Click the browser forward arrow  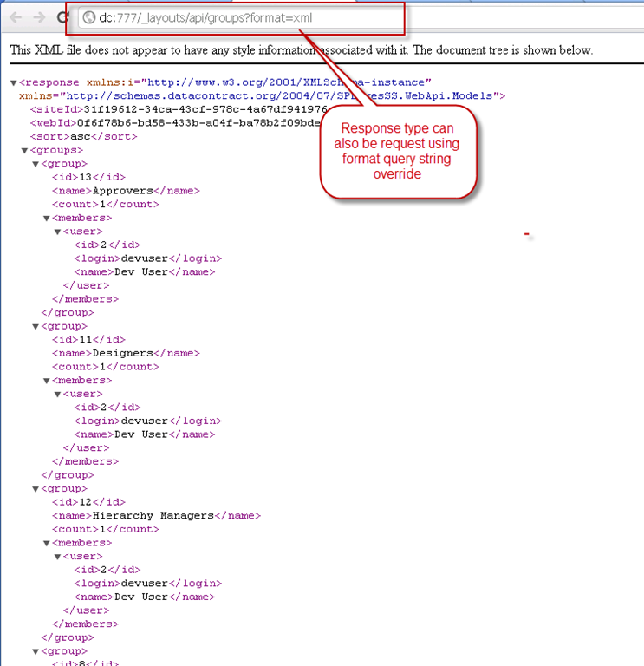coord(38,17)
